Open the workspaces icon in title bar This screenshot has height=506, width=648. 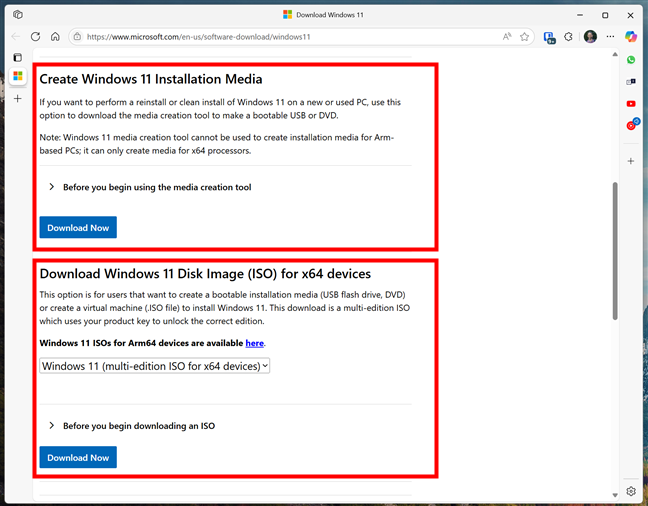(x=18, y=15)
